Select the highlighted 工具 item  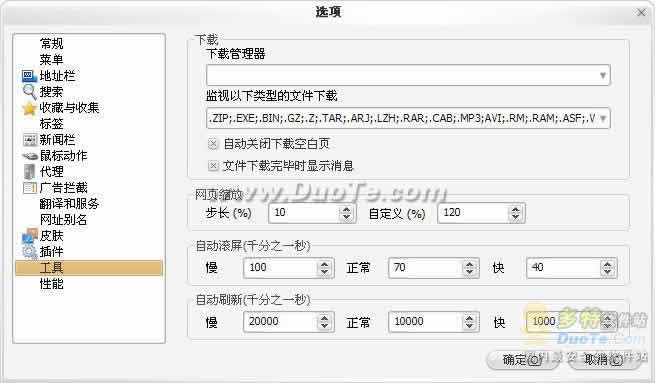89,268
